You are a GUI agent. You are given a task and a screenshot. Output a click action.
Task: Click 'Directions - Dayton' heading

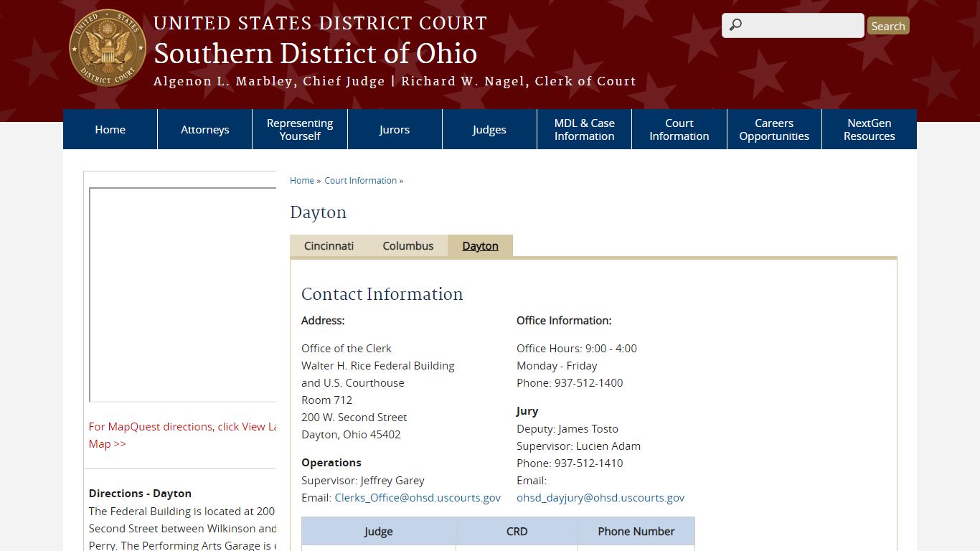click(140, 493)
